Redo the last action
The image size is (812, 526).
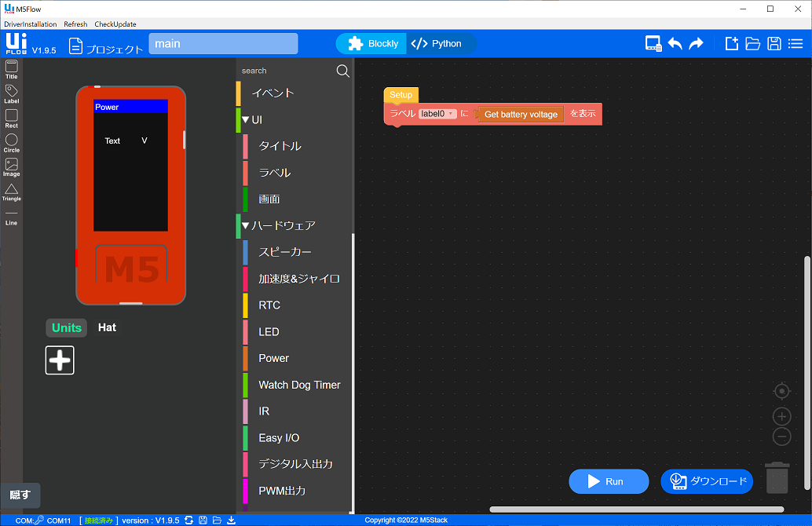(696, 44)
